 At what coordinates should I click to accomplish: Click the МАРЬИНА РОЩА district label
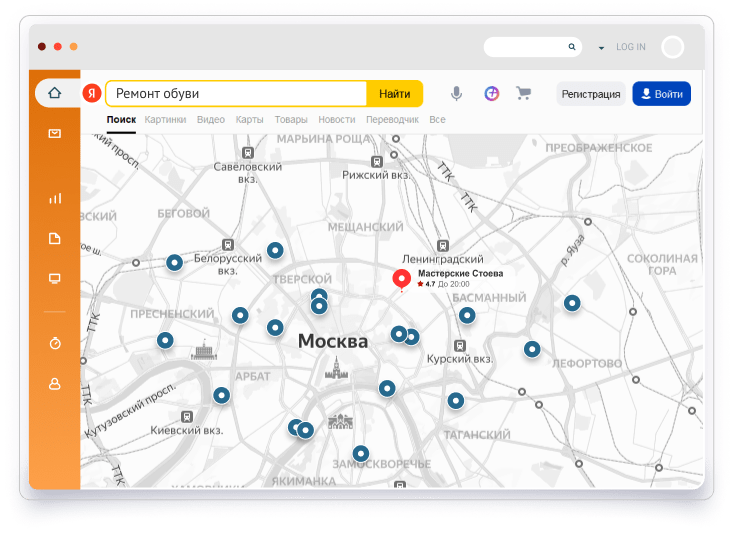323,139
